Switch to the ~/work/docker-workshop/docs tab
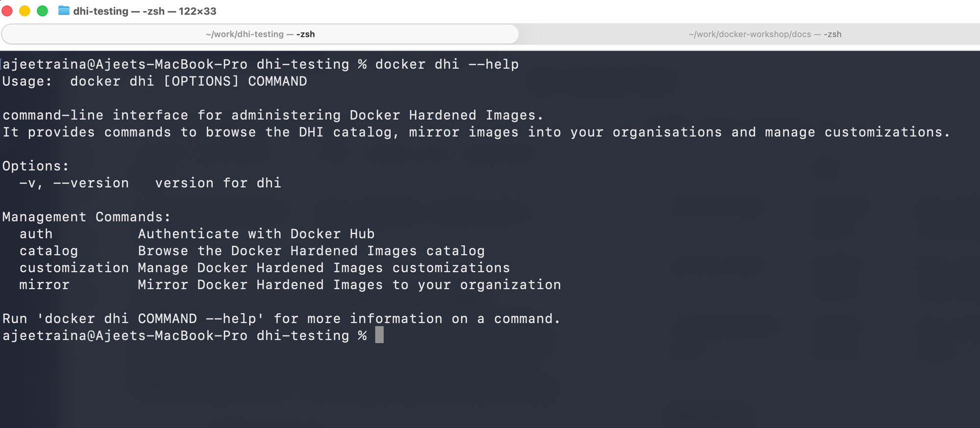The width and height of the screenshot is (980, 428). pos(764,34)
